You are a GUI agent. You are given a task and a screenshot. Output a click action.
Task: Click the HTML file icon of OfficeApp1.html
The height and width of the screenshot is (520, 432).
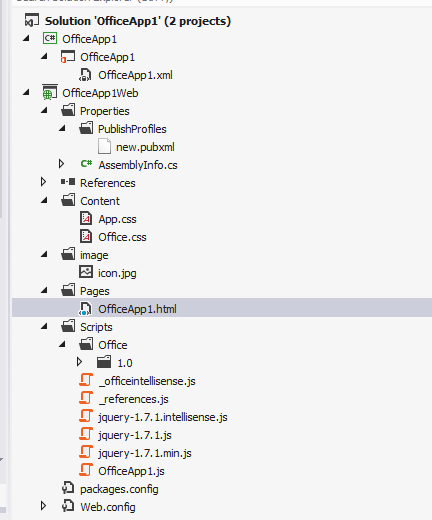coord(85,309)
